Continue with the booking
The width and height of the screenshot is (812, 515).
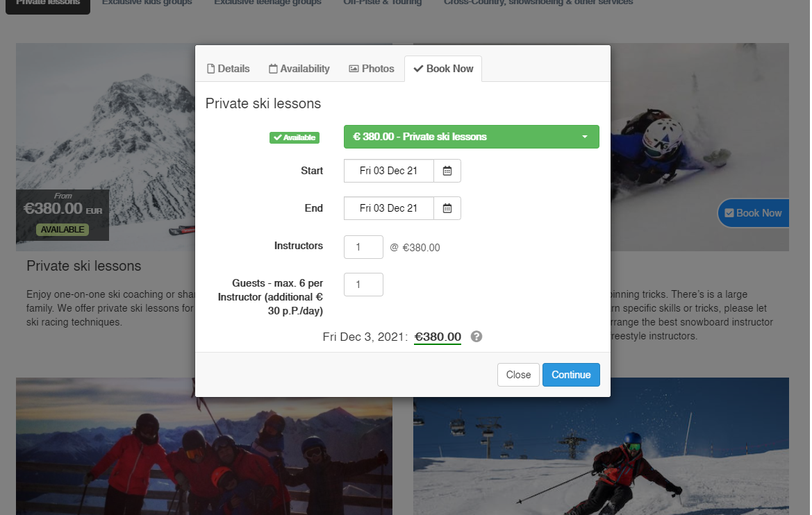click(571, 375)
